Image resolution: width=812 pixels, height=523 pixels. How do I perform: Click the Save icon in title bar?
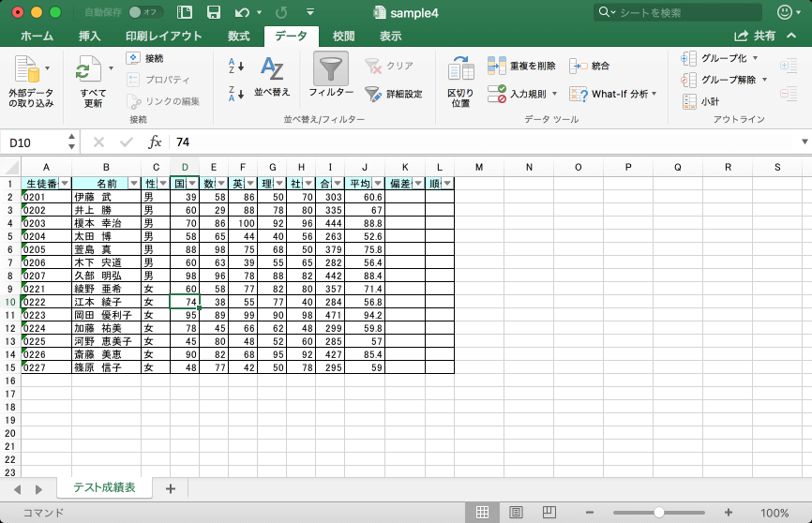214,12
